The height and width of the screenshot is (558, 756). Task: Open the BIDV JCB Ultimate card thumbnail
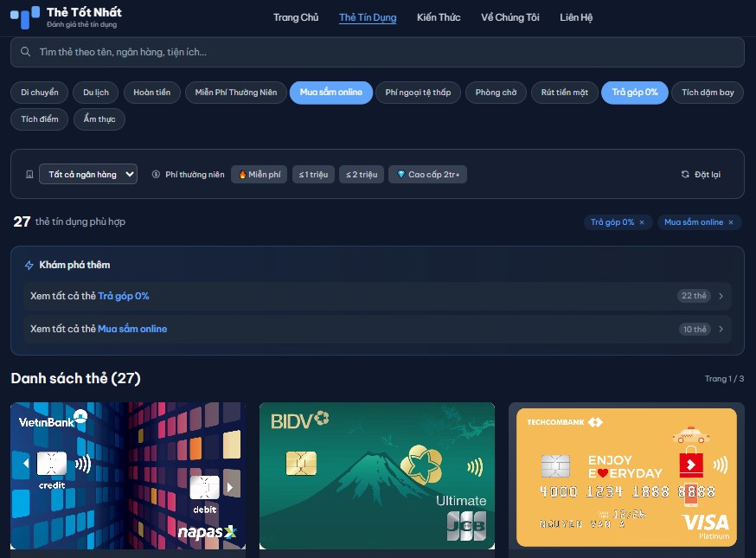(x=377, y=476)
